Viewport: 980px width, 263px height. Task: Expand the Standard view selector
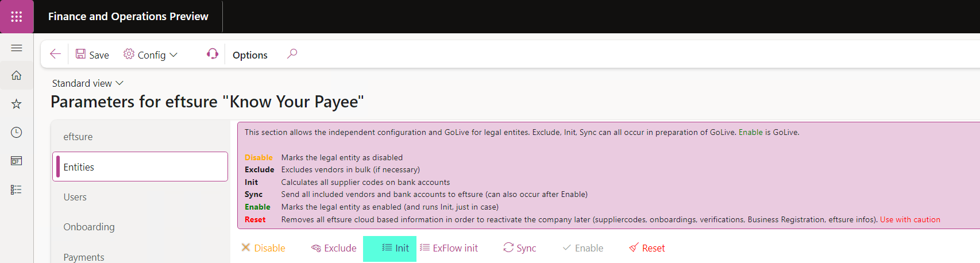point(88,83)
